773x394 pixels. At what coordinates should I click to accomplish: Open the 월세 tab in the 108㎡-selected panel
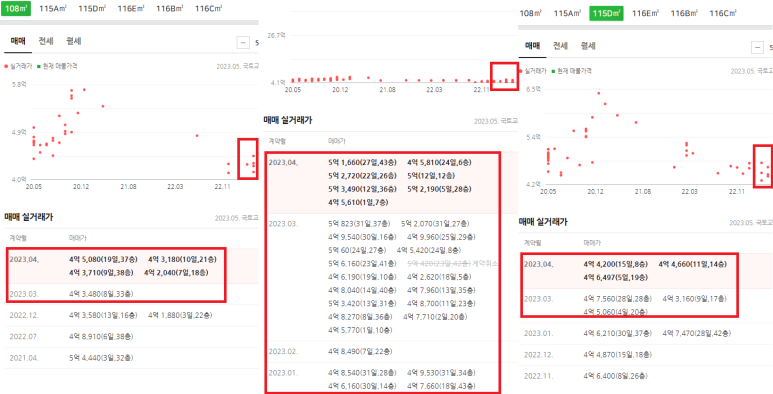pyautogui.click(x=73, y=41)
